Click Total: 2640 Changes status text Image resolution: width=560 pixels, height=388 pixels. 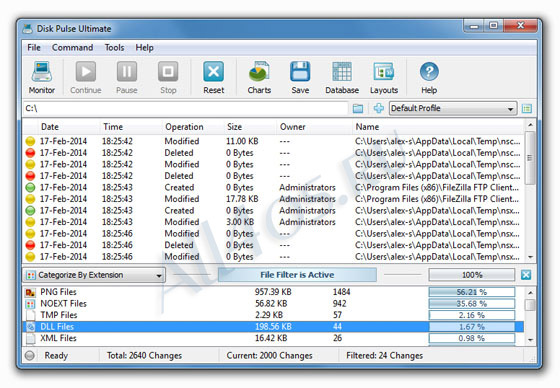click(144, 356)
